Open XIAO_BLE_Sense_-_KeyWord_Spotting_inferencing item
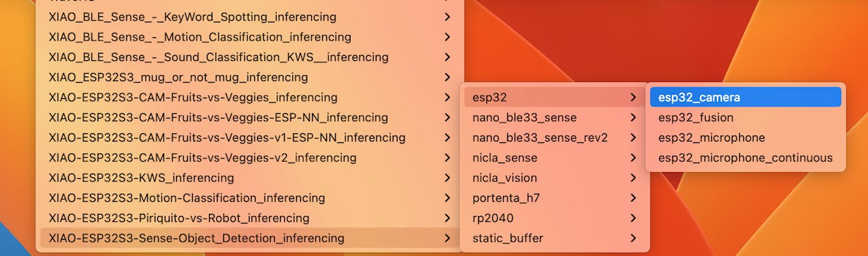868x256 pixels. coord(250,17)
